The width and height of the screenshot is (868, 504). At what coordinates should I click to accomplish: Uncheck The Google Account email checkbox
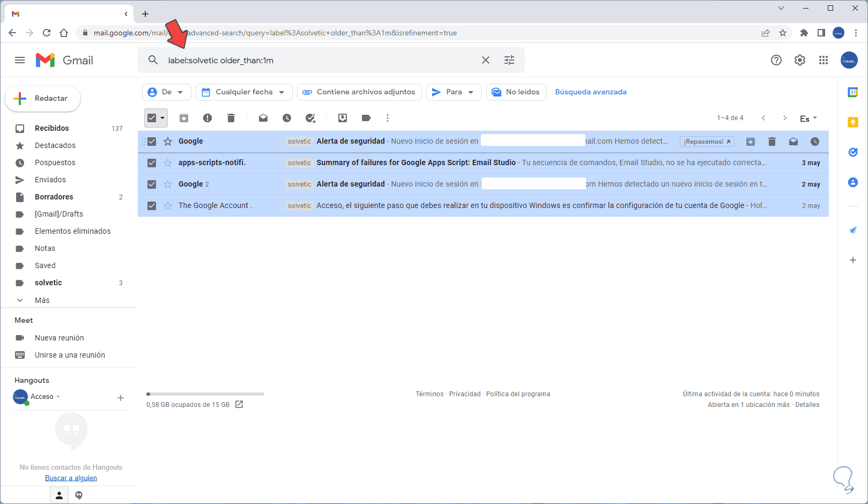point(152,206)
